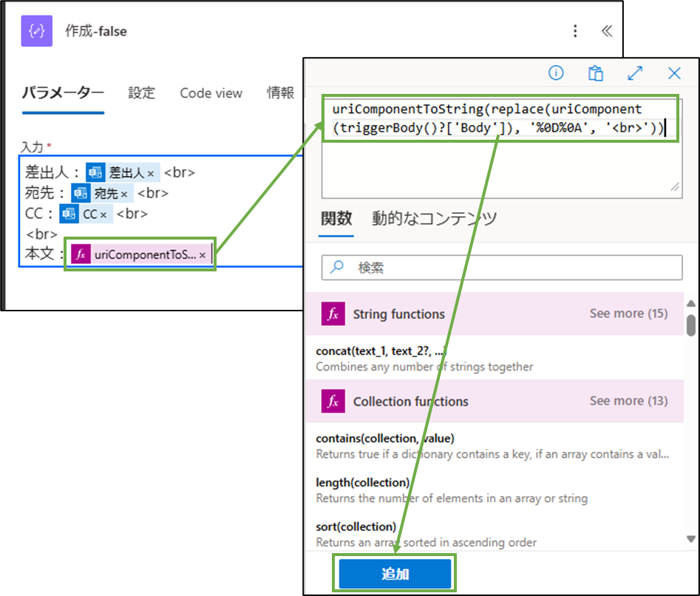
Task: Click the Outlook icon on 宛先 token
Action: pos(81,193)
